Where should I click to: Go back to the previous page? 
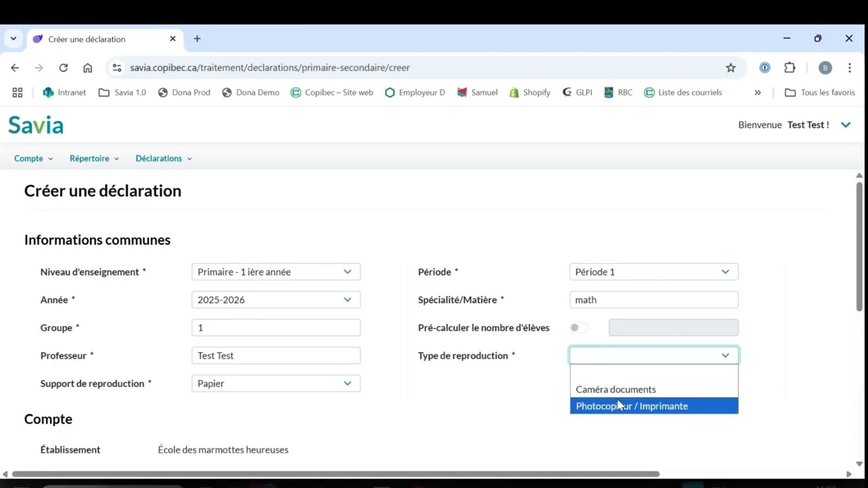pyautogui.click(x=15, y=68)
